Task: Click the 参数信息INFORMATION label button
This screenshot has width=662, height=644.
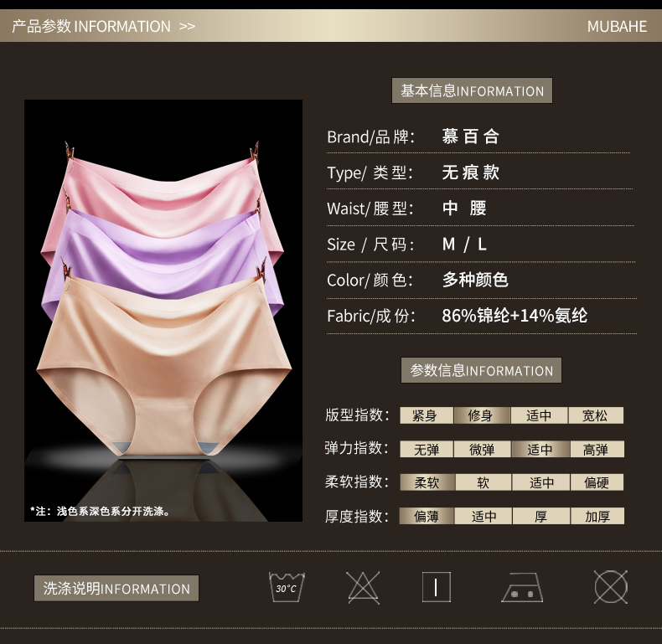Action: [481, 370]
